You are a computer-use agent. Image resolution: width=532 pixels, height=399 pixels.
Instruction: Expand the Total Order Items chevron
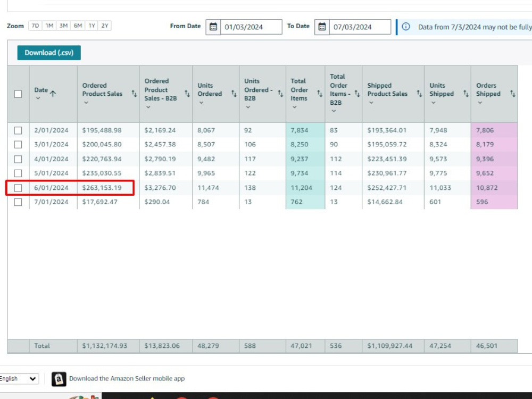pos(295,107)
